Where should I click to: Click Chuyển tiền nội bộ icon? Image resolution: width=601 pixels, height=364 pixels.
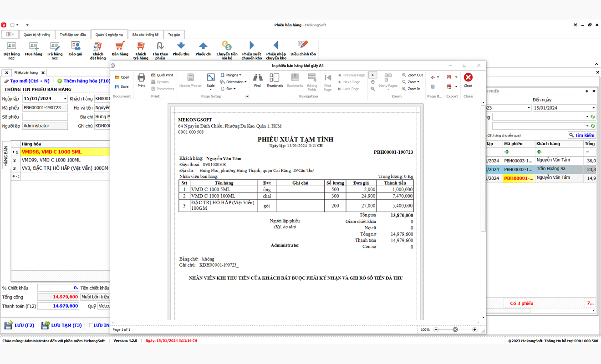pos(227,50)
